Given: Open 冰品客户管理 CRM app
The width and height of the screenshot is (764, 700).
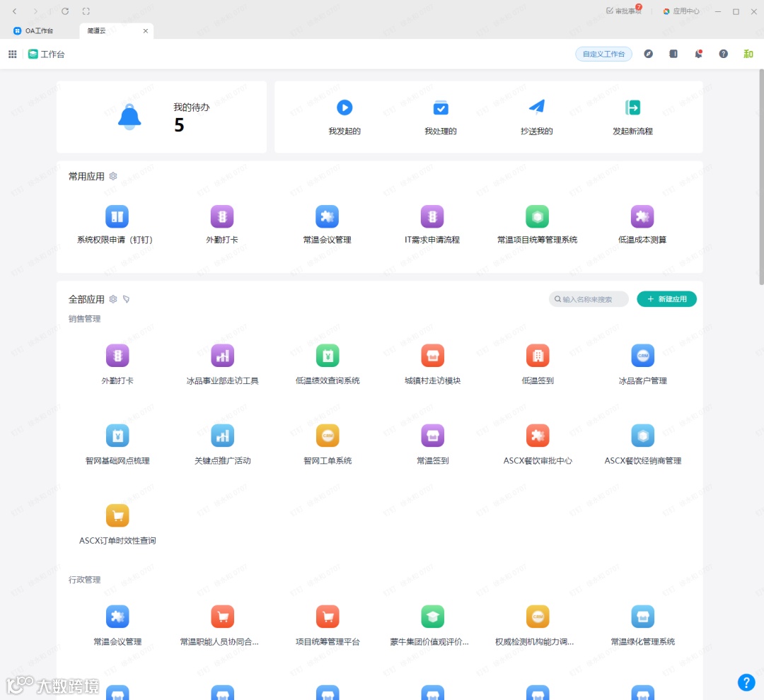Looking at the screenshot, I should [642, 356].
